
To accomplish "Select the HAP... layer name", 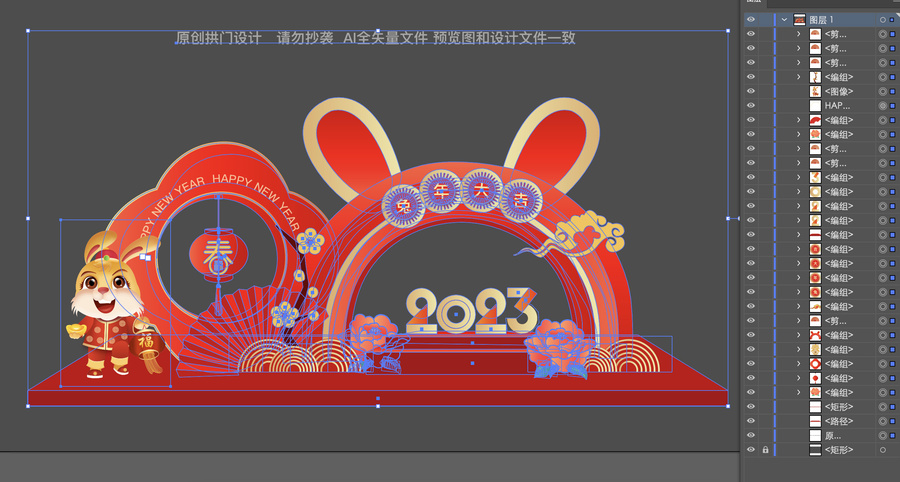I will coord(837,106).
